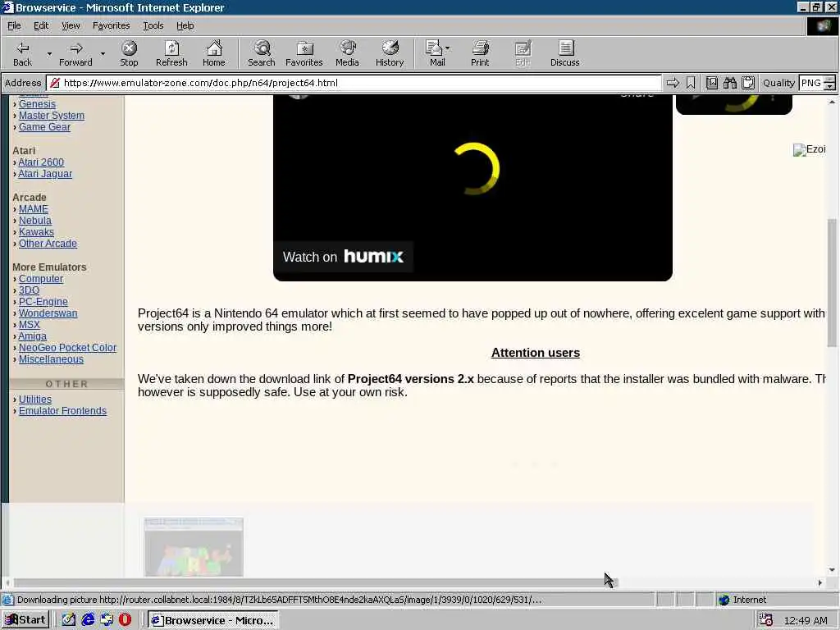Click the horizontal scrollbar right arrow
This screenshot has height=630, width=840.
pos(819,582)
